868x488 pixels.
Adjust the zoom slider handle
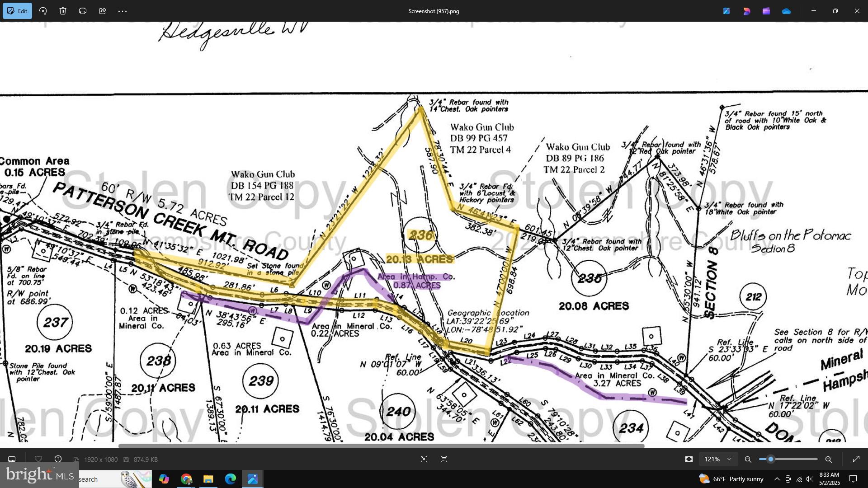click(770, 459)
